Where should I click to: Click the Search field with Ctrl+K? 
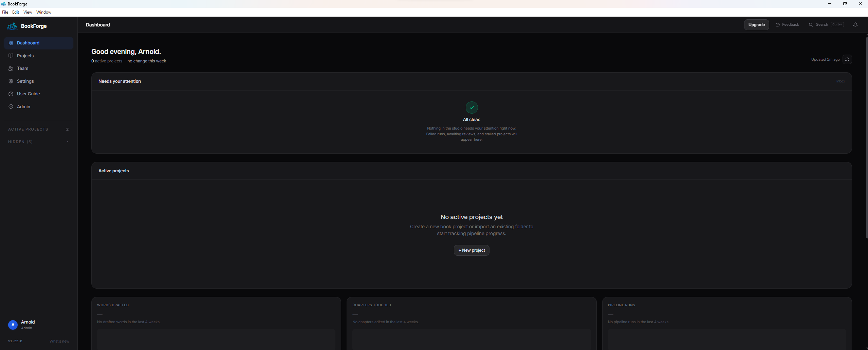tap(826, 25)
